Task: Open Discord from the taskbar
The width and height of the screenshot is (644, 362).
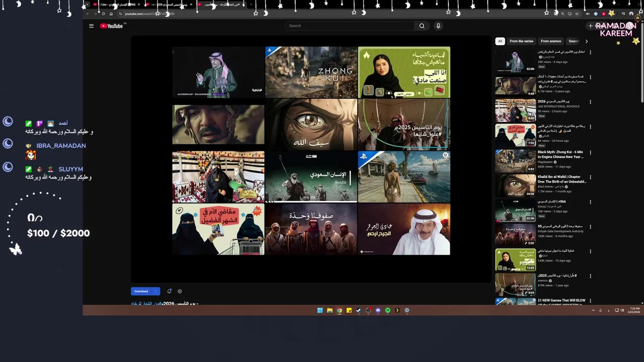Action: tap(378, 310)
